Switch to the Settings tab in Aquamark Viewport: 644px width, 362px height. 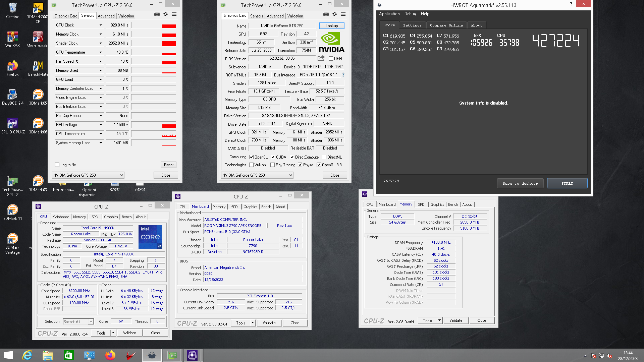412,25
